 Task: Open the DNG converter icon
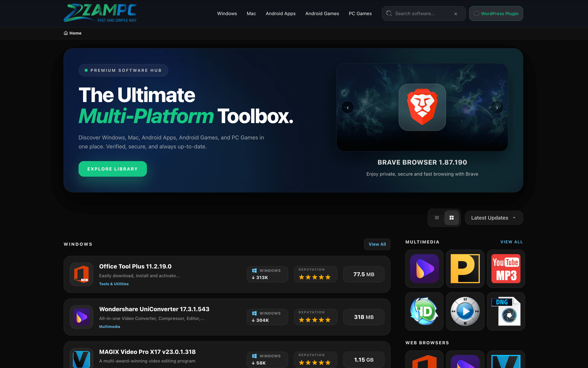[x=506, y=311]
